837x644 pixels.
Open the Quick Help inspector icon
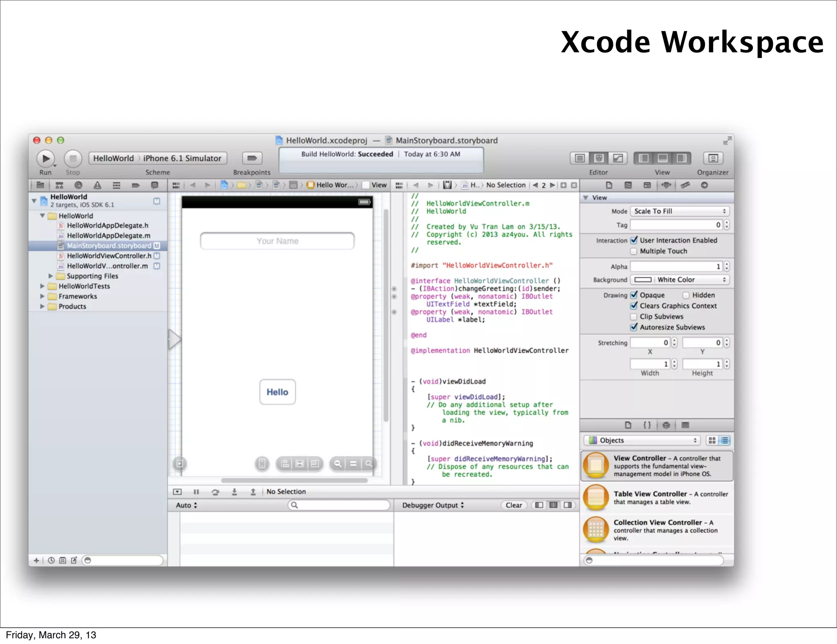click(628, 185)
